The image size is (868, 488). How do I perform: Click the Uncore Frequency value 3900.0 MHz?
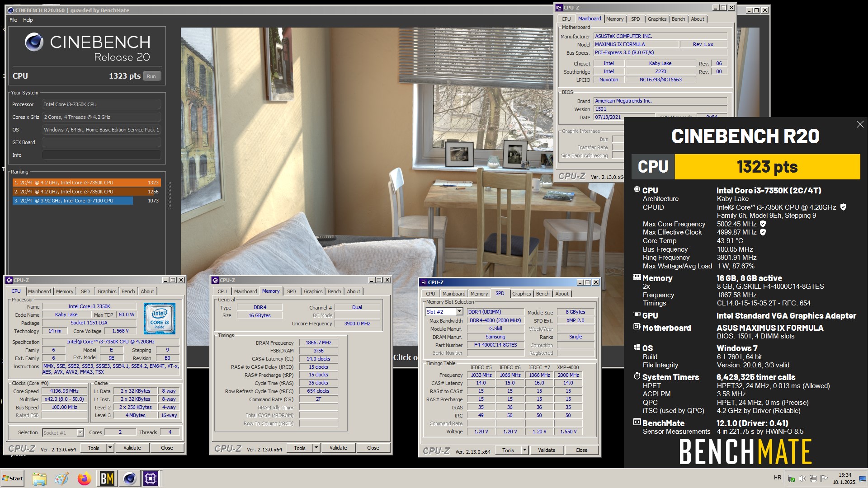point(357,324)
